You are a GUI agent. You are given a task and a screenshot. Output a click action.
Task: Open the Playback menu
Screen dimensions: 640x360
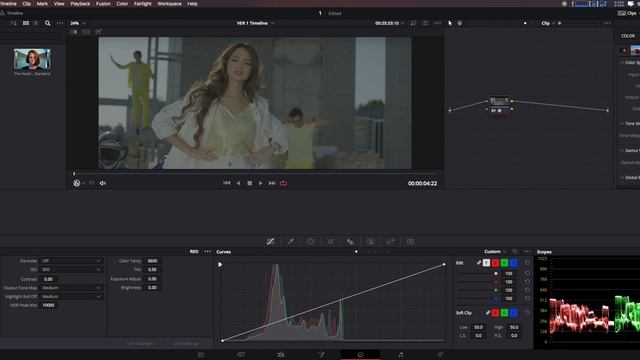coord(80,4)
